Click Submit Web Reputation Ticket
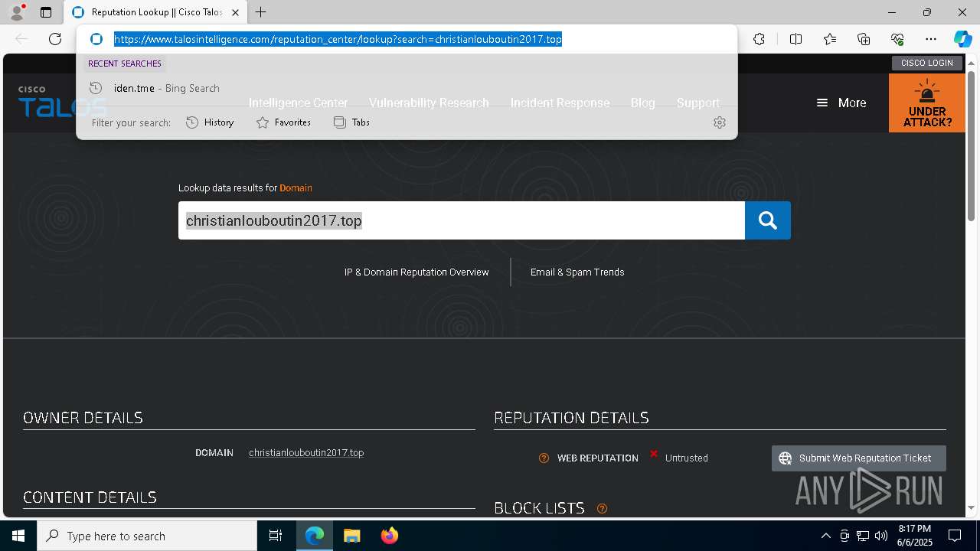 tap(859, 458)
